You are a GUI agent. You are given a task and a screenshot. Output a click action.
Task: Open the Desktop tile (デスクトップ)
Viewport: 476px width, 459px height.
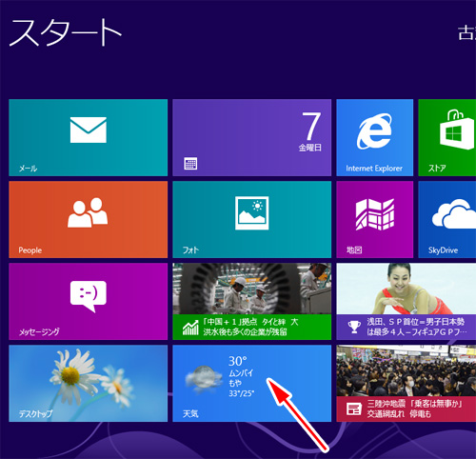[x=89, y=383]
